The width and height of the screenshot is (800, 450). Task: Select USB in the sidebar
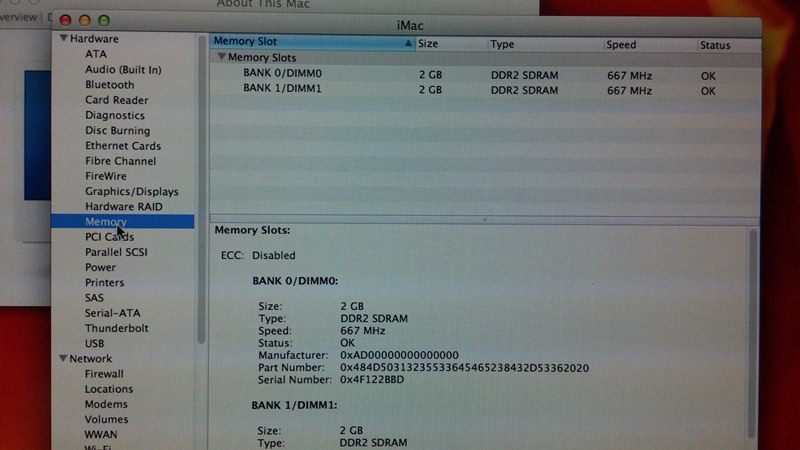tap(94, 343)
